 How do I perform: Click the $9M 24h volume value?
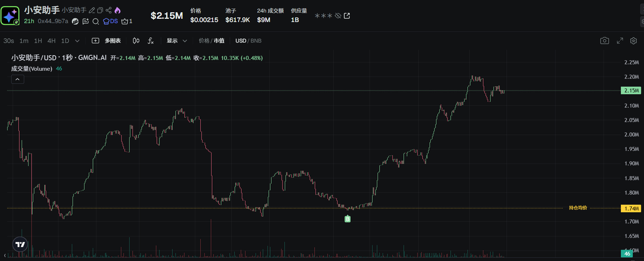[264, 19]
